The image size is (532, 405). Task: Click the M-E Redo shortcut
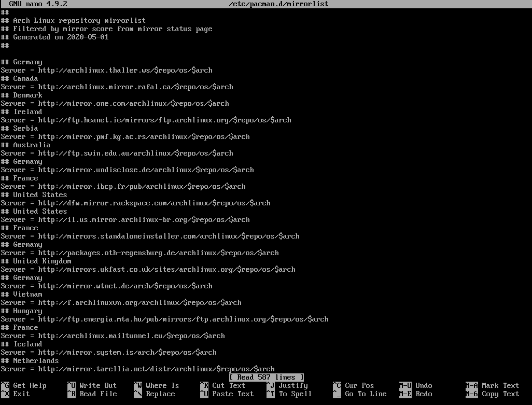click(x=416, y=394)
